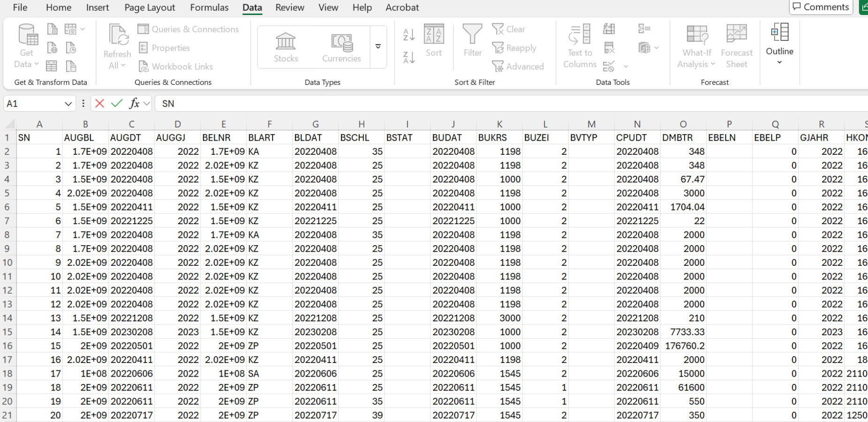
Task: Open the custom Sort dialog
Action: tap(434, 40)
